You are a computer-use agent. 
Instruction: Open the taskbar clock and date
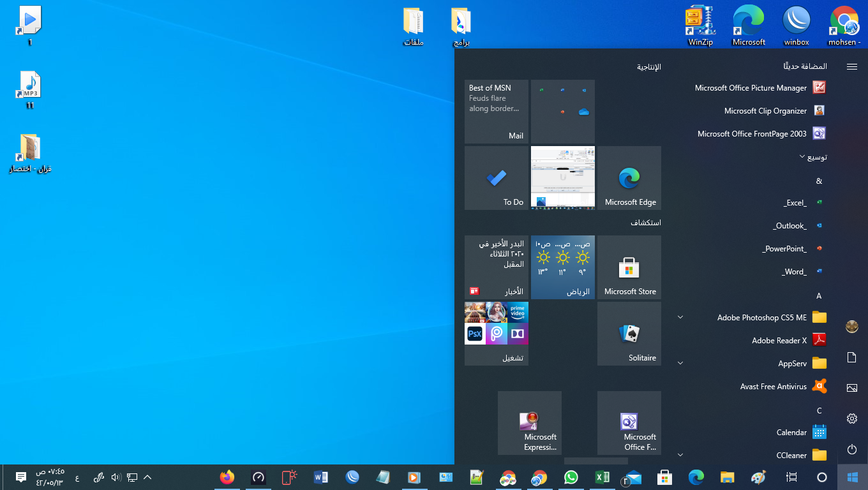(50, 477)
